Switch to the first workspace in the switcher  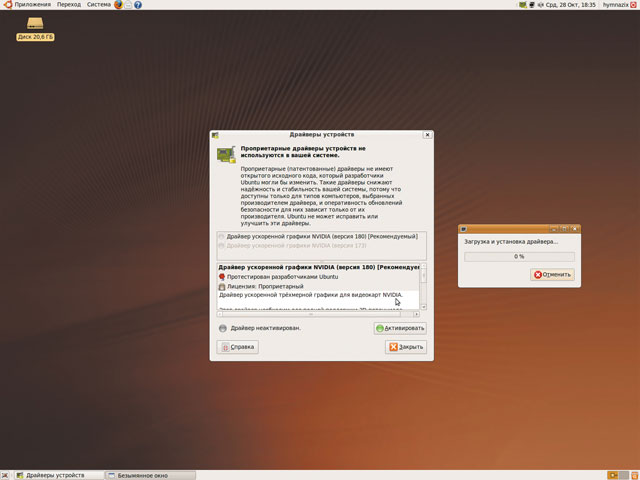pos(613,475)
